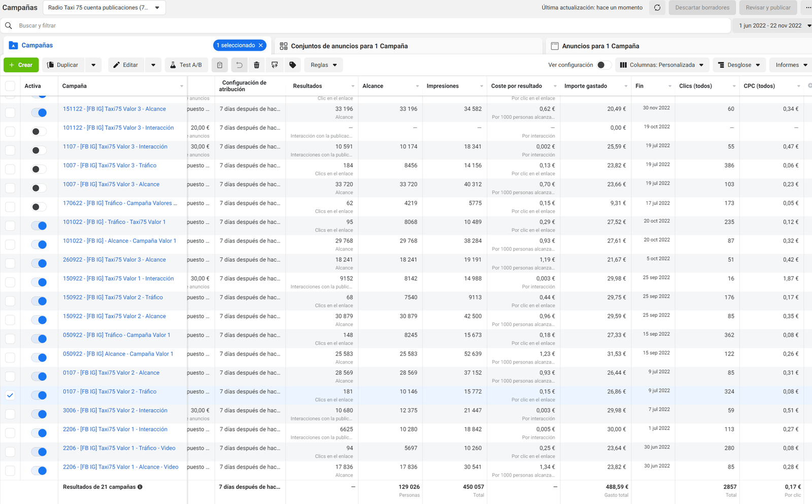Screen dimensions: 812x504
Task: Open the Informes dropdown
Action: tap(791, 65)
